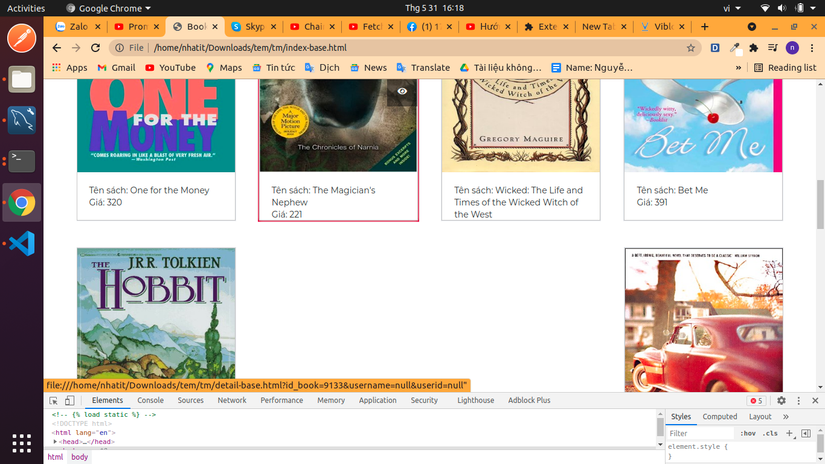Open the Translate bookmark

[424, 67]
